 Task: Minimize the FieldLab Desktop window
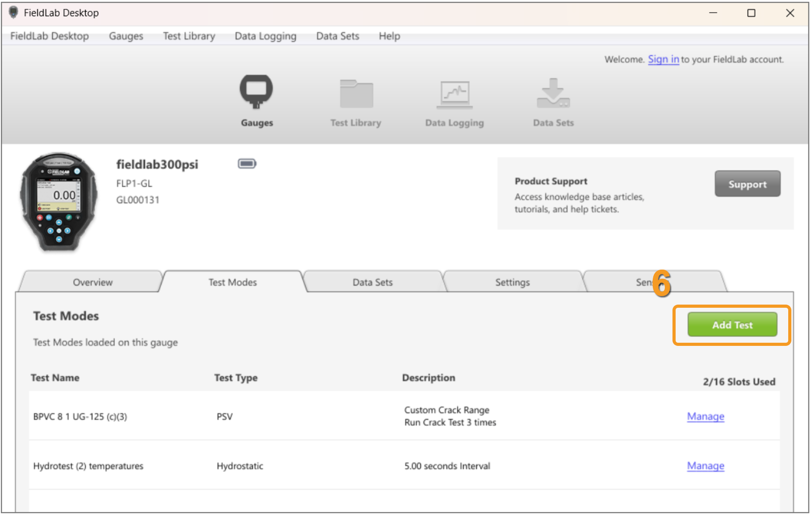point(713,13)
